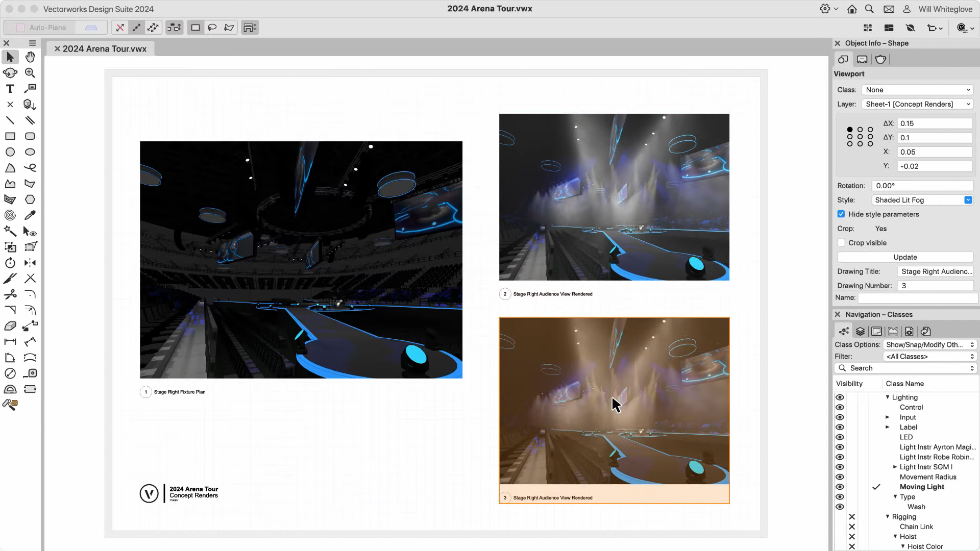This screenshot has width=980, height=551.
Task: Open the Class dropdown set to None
Action: click(x=917, y=90)
